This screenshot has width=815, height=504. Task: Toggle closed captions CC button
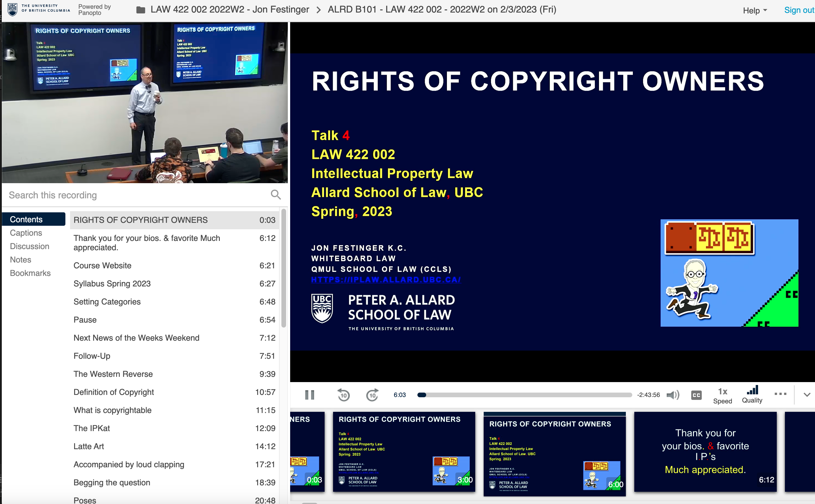[x=696, y=395]
